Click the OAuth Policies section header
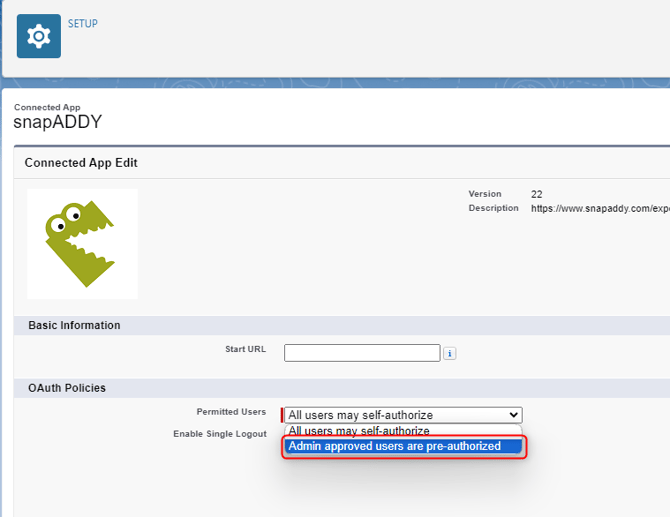The width and height of the screenshot is (670, 517). (x=67, y=388)
